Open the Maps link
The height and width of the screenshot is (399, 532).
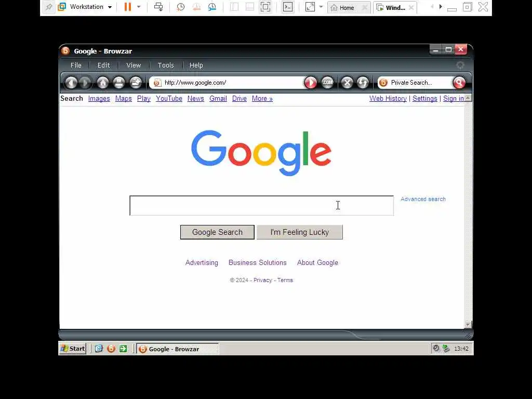pyautogui.click(x=124, y=98)
